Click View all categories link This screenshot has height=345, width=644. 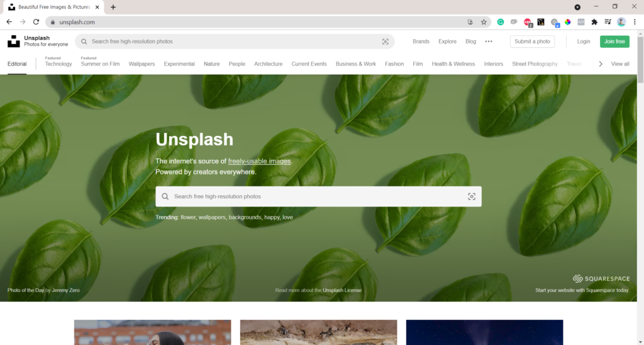620,64
